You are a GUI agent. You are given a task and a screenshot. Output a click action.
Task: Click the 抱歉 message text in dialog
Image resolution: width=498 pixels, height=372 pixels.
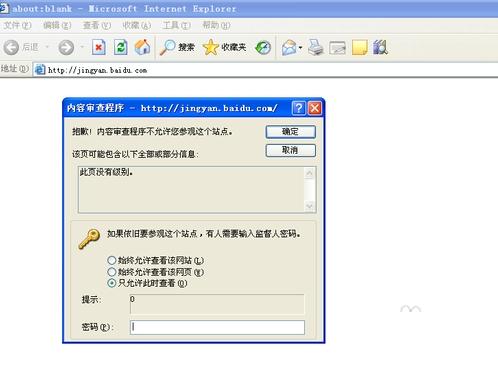(x=152, y=132)
